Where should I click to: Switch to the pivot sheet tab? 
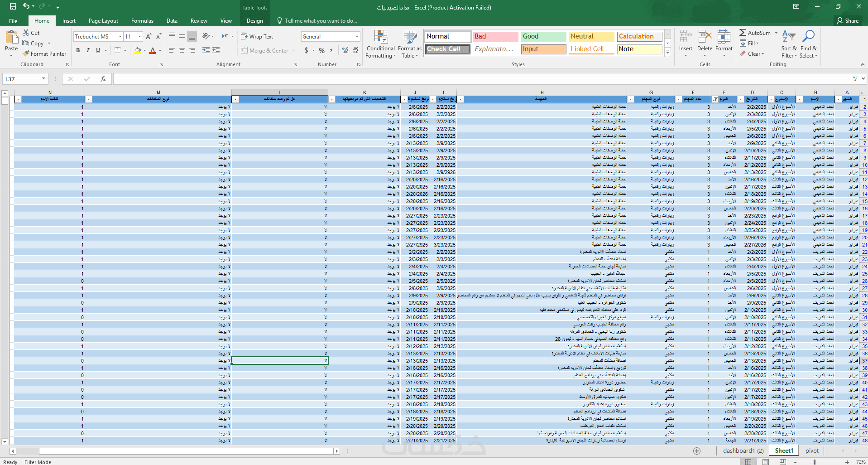point(812,451)
